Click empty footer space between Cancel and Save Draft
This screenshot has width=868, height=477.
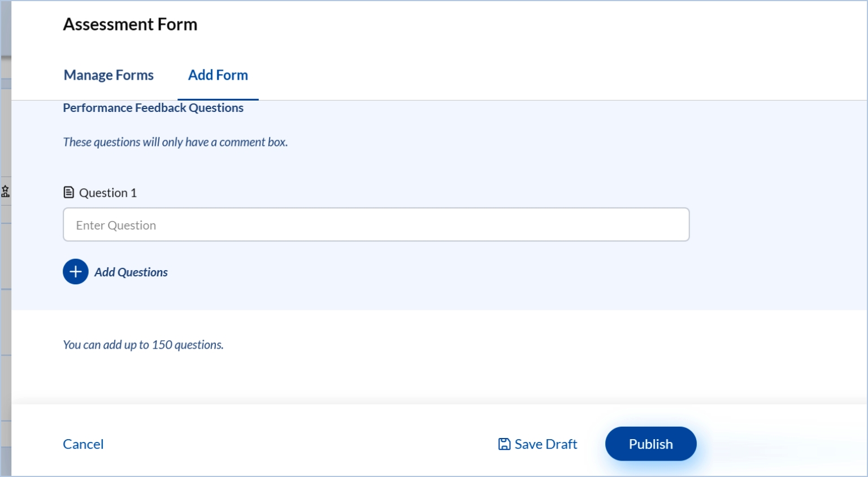294,444
